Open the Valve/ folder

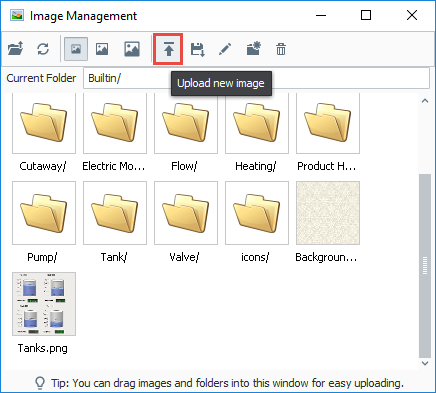[x=186, y=213]
